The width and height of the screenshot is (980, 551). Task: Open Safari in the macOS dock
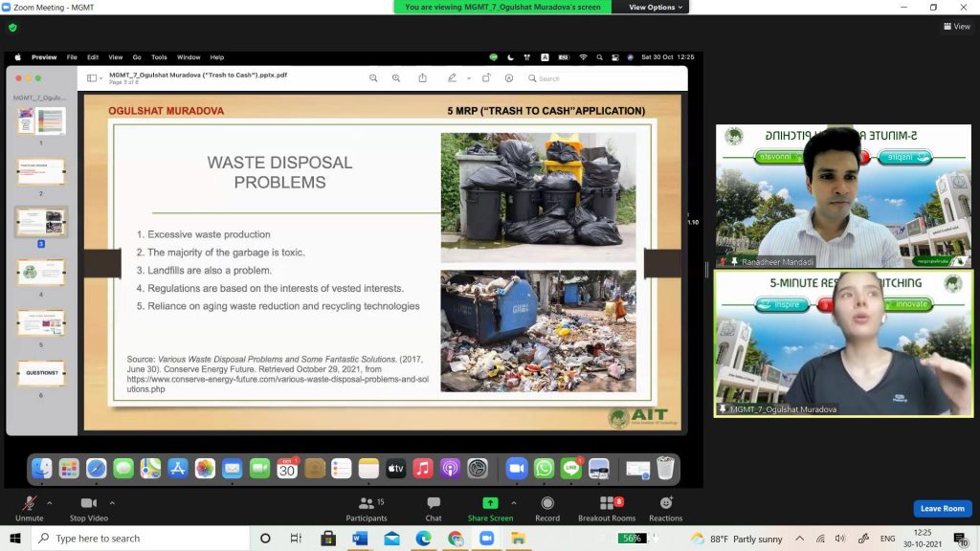click(97, 468)
